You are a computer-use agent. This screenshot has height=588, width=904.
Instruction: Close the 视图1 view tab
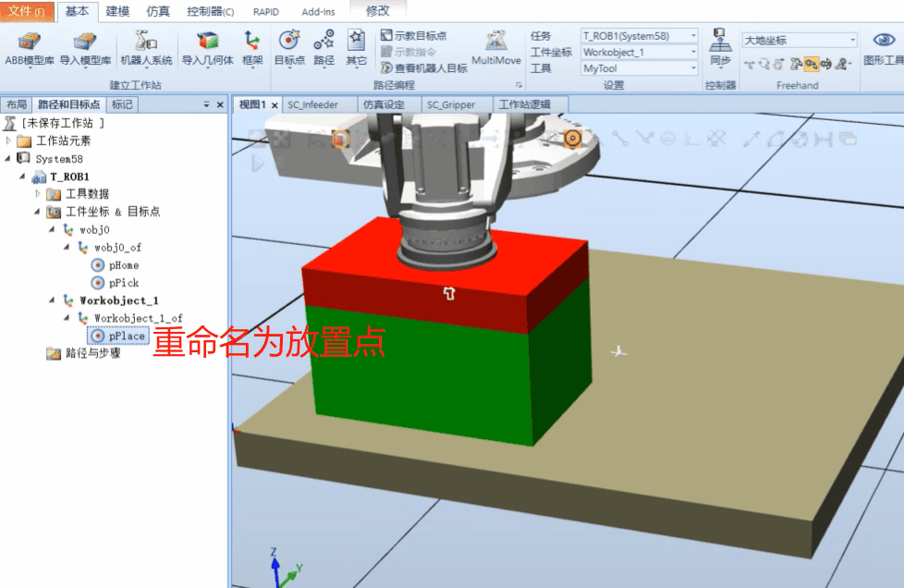[275, 105]
